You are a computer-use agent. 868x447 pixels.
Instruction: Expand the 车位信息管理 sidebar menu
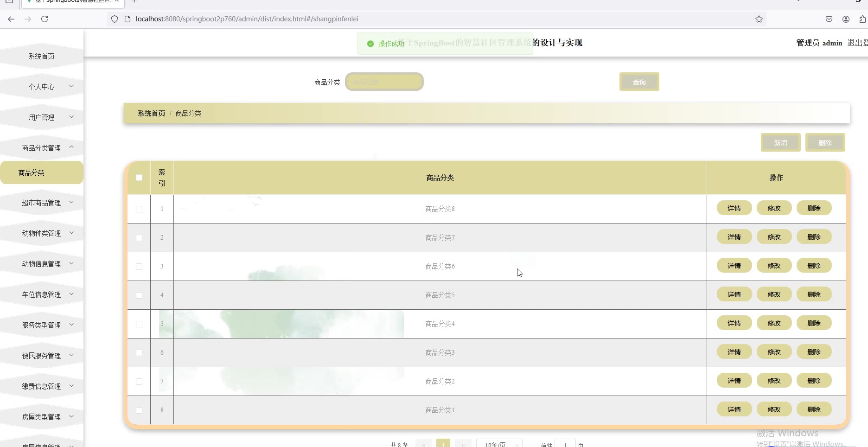42,294
